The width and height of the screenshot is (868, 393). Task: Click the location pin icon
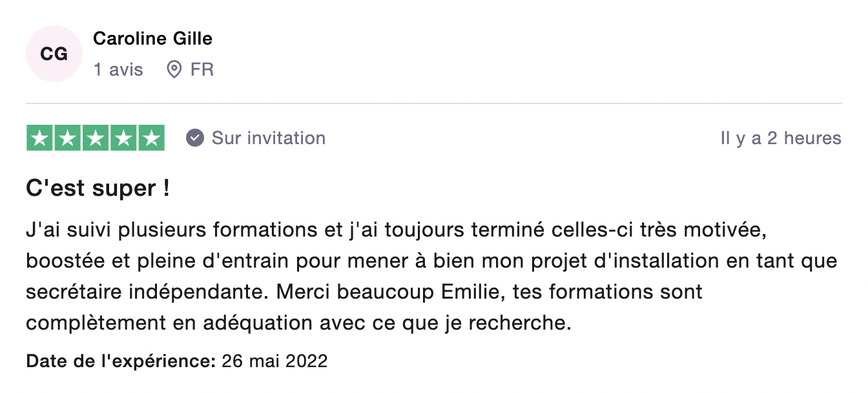174,70
